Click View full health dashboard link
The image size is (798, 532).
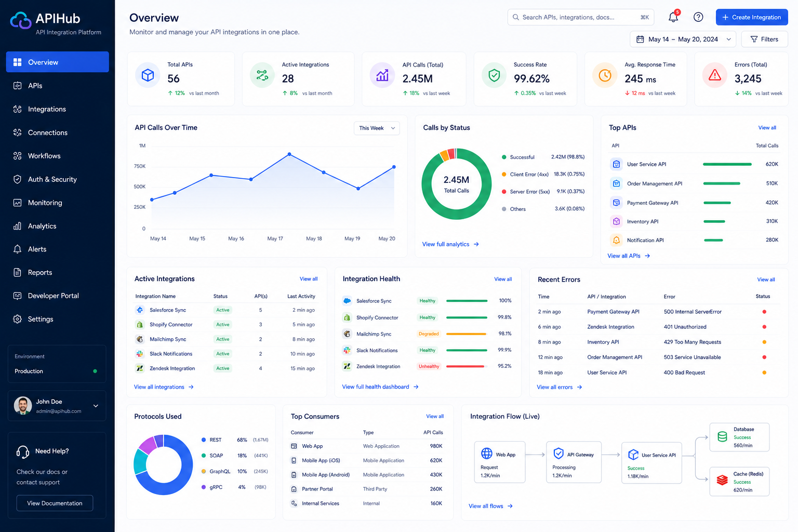(380, 387)
